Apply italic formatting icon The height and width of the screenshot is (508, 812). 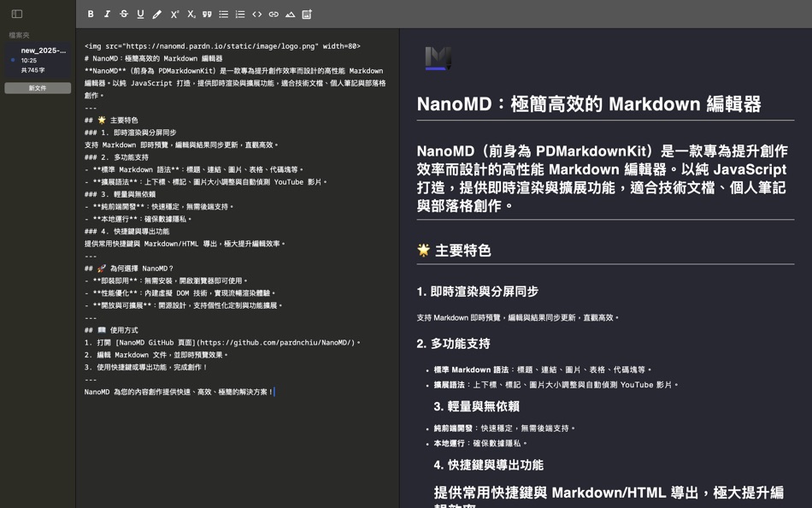[x=107, y=14]
